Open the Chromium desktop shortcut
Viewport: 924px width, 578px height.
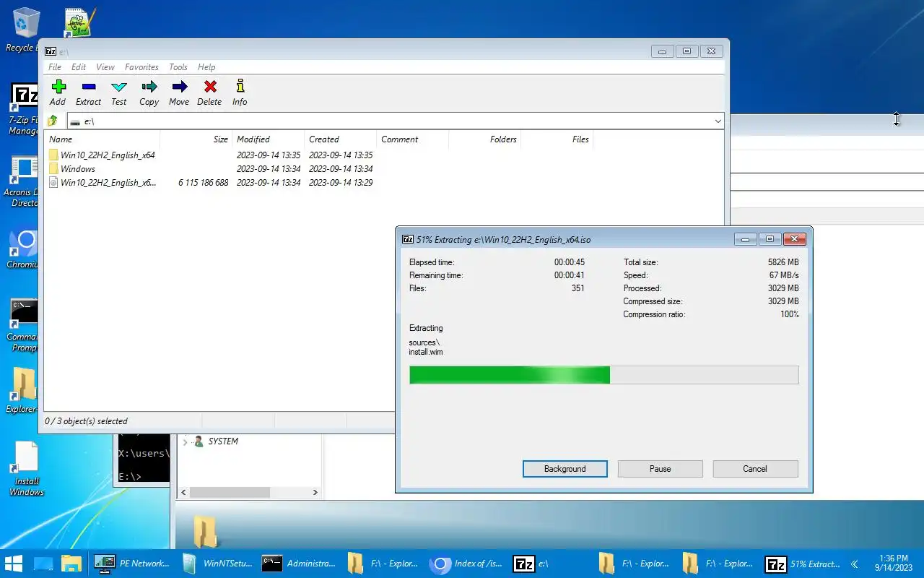click(x=24, y=249)
